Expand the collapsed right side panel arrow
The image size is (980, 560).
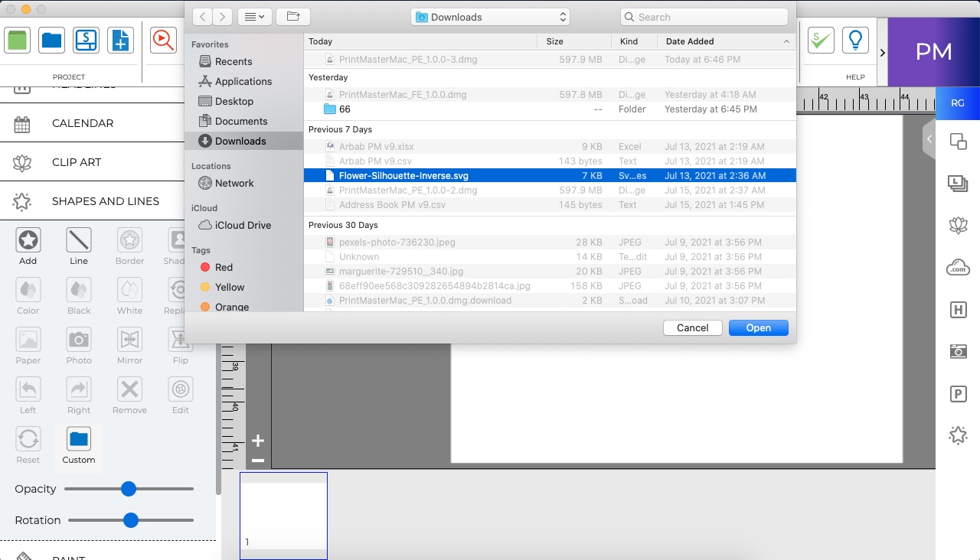point(929,139)
